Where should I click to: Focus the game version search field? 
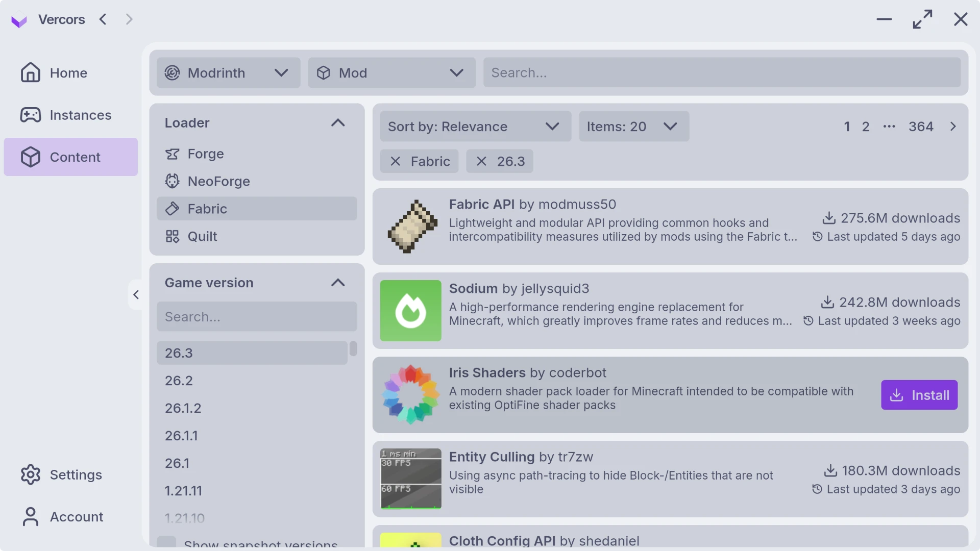[257, 317]
